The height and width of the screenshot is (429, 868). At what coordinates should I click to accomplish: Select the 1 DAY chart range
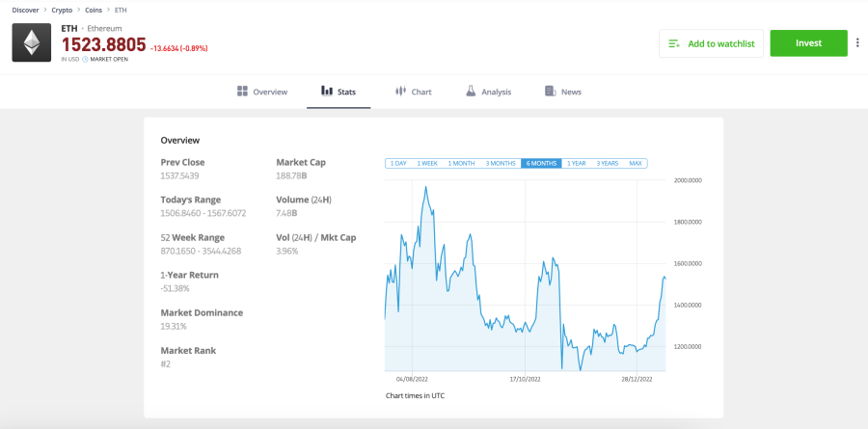click(398, 163)
